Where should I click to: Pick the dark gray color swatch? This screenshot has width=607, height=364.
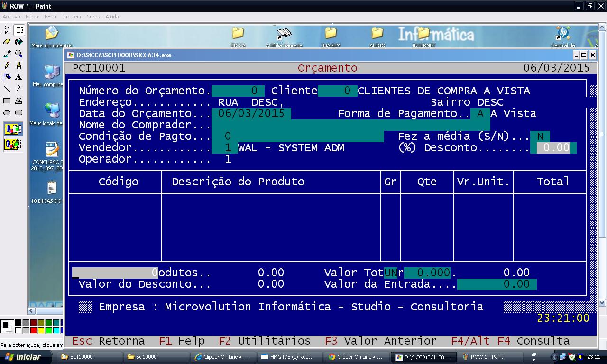coord(26,323)
